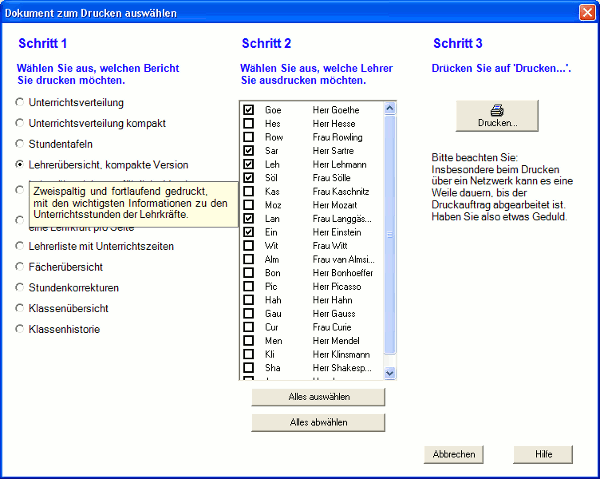Choose Unterrichtsverteilung kompakt radio button
This screenshot has height=479, width=600.
pos(20,123)
